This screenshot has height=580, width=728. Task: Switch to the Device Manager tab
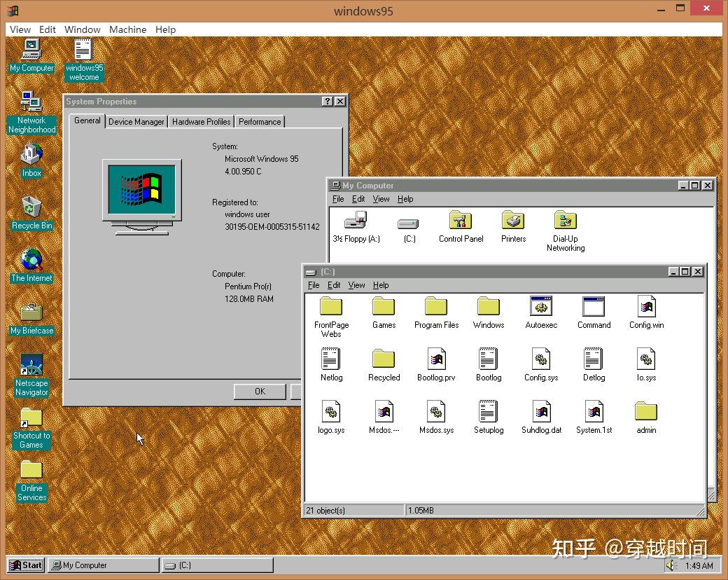136,121
